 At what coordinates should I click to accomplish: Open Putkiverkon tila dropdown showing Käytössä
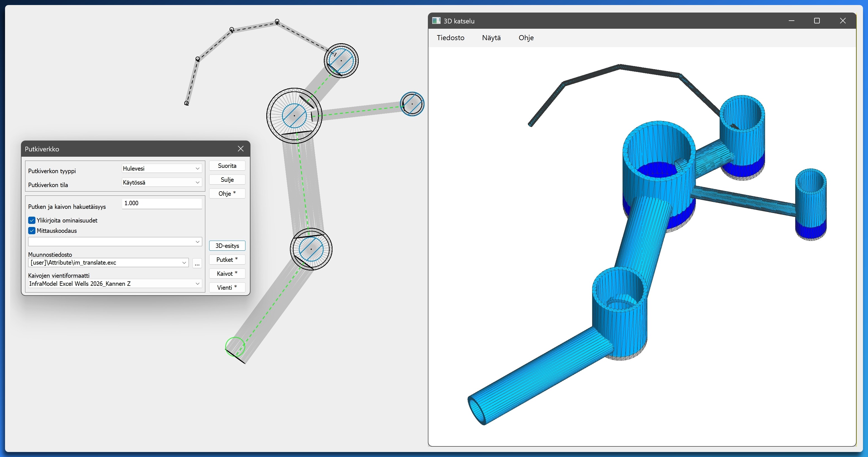162,182
